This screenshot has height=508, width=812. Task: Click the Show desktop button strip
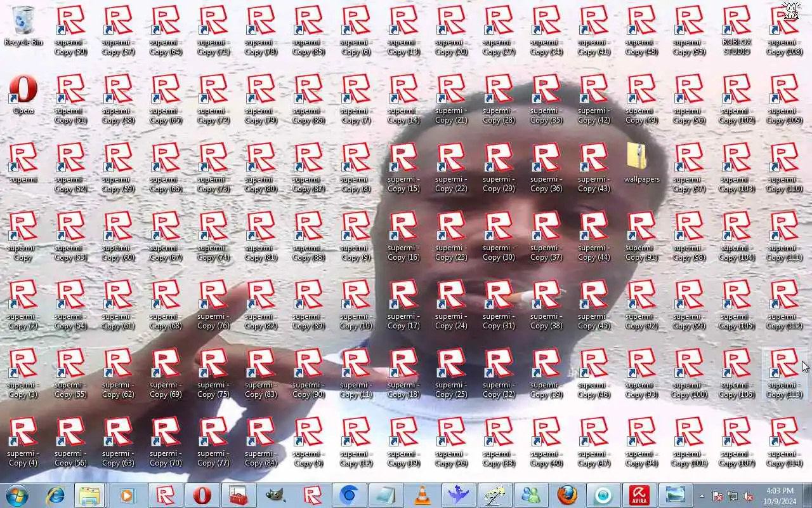807,495
